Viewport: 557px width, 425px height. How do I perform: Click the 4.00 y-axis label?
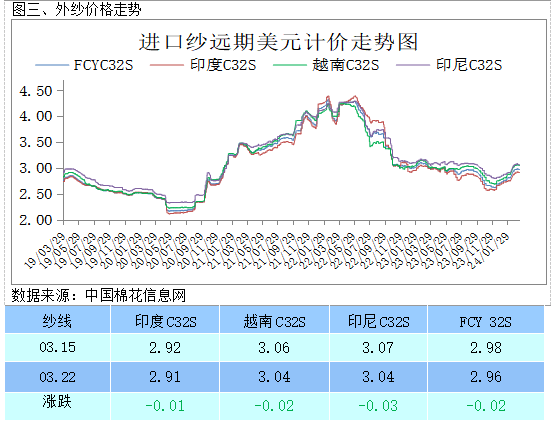coord(36,116)
